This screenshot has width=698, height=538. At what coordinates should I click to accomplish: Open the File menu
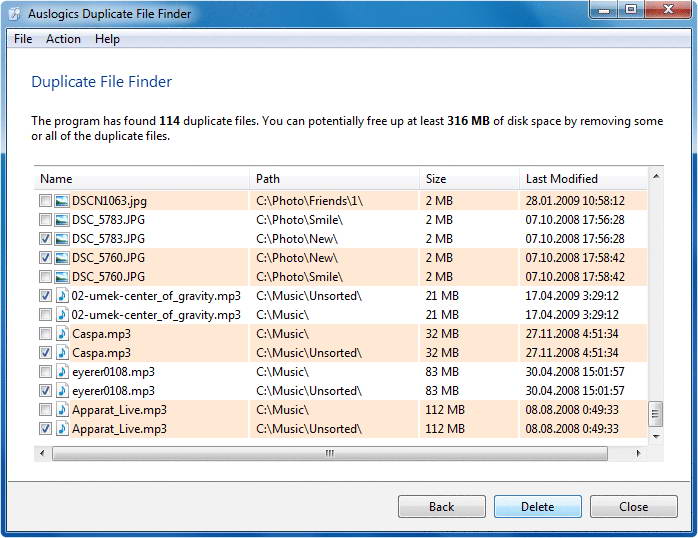(x=23, y=39)
